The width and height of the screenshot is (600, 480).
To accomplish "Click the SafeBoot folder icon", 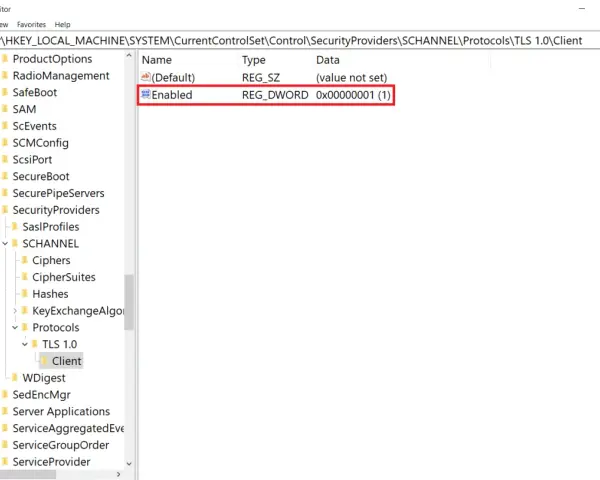I will (5, 92).
